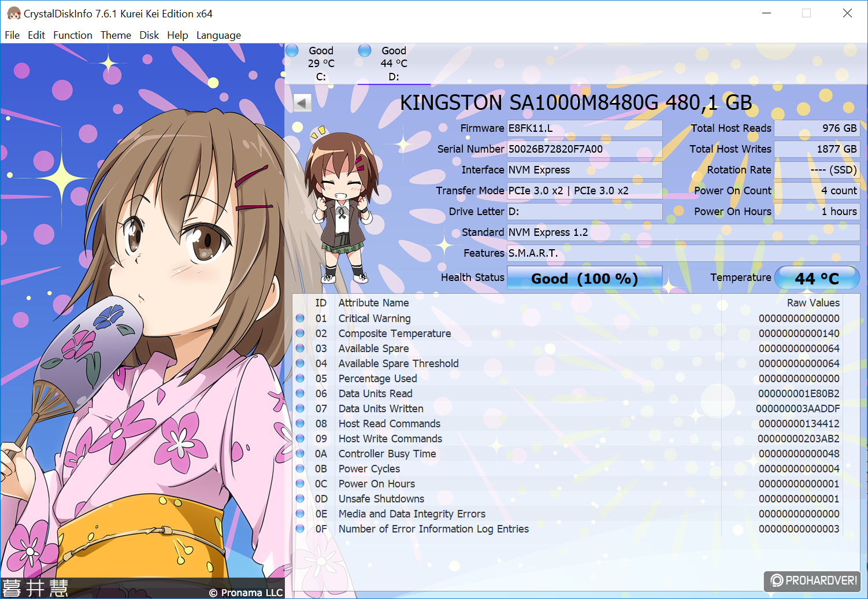Click the Interface field NVM Express
868x599 pixels.
tap(584, 170)
